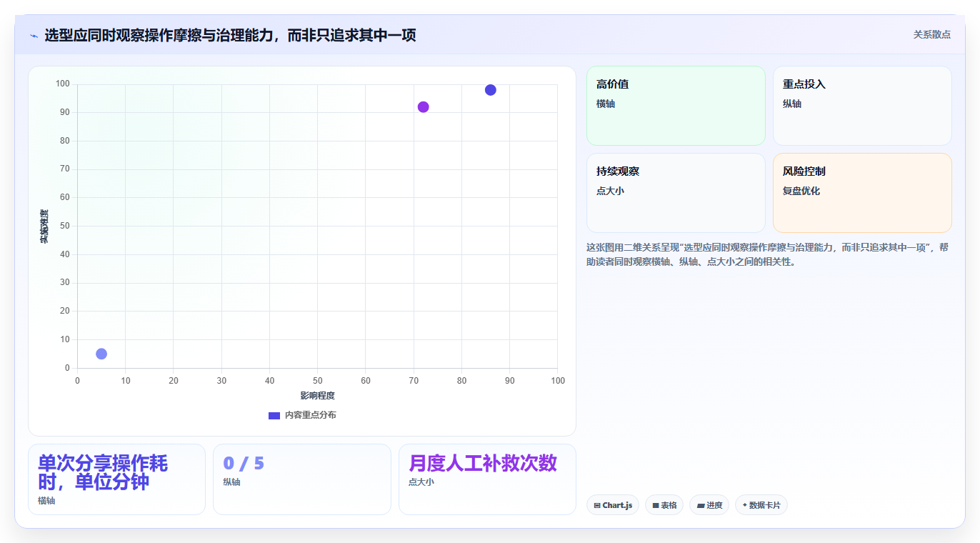Select the 持续观察 card
Image resolution: width=980 pixels, height=543 pixels.
(676, 193)
